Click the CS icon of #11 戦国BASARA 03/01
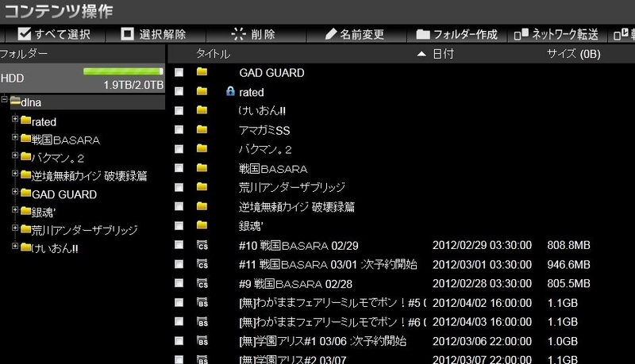The image size is (635, 364). [x=202, y=264]
